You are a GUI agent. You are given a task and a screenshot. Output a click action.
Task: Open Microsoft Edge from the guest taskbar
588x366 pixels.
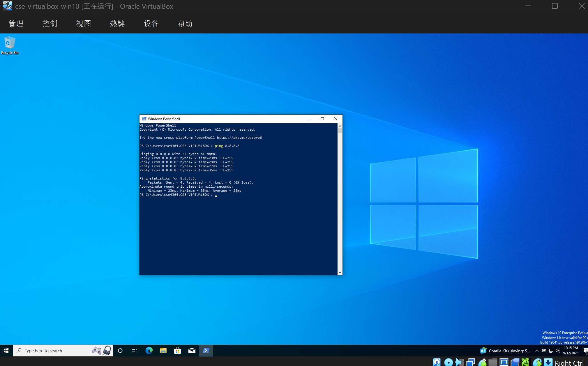pos(149,351)
